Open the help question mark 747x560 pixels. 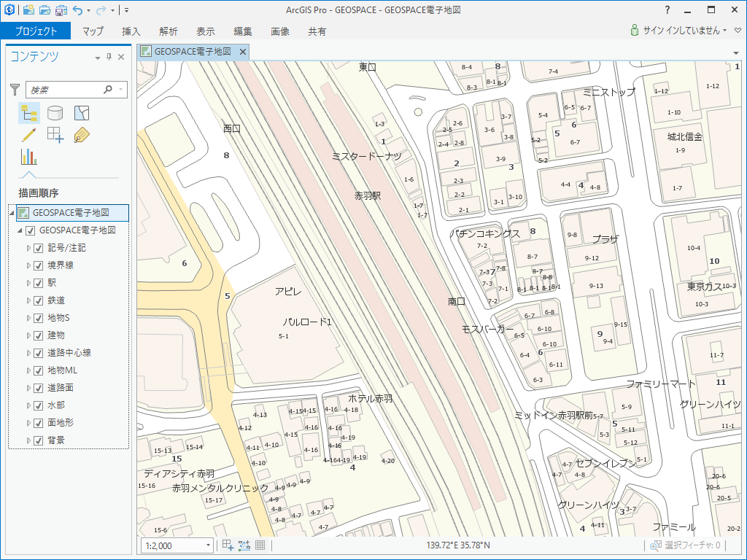point(667,9)
